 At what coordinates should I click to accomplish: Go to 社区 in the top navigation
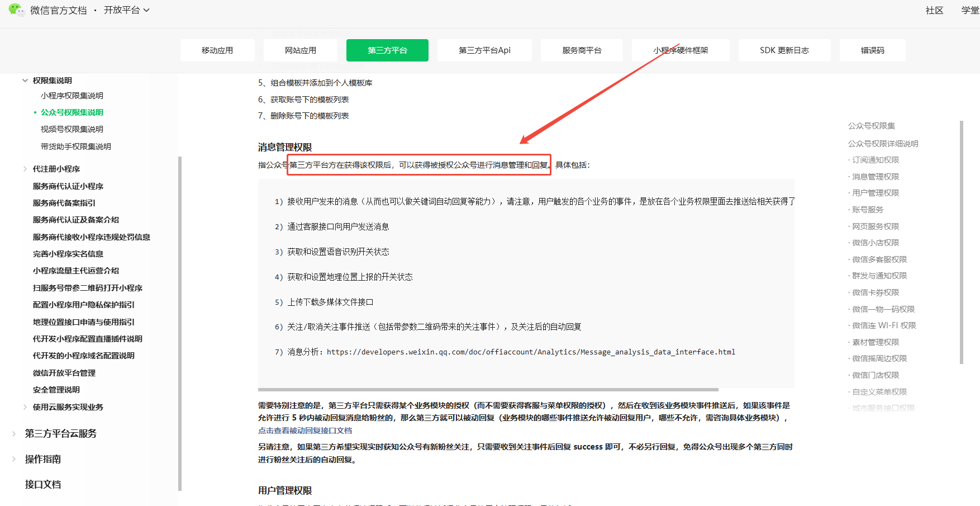(934, 10)
